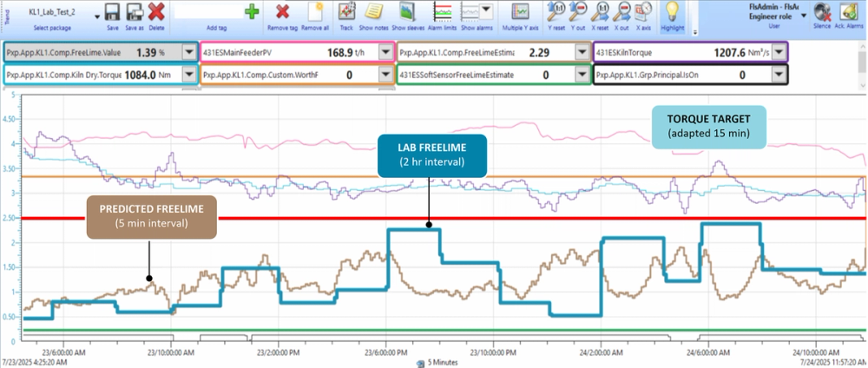The width and height of the screenshot is (868, 368).
Task: Click the 7/23/2025 4:25:20 AM start time
Action: [x=35, y=361]
